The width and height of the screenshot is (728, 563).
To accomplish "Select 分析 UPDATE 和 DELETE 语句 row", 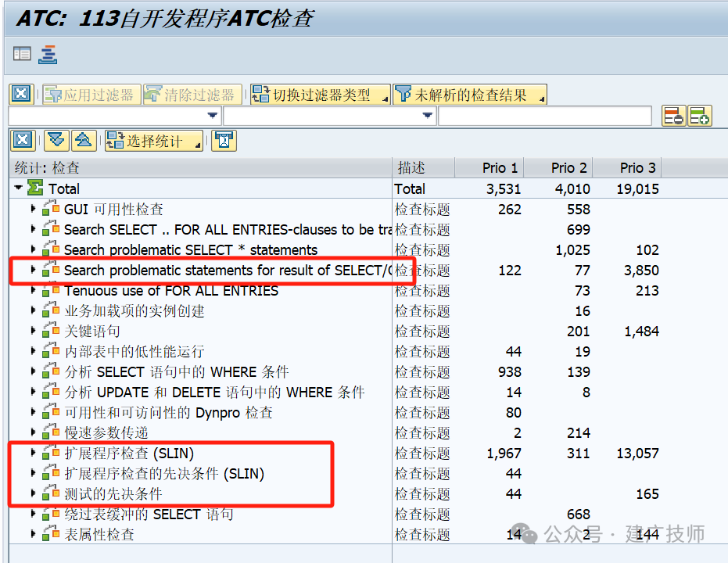I will (x=214, y=393).
